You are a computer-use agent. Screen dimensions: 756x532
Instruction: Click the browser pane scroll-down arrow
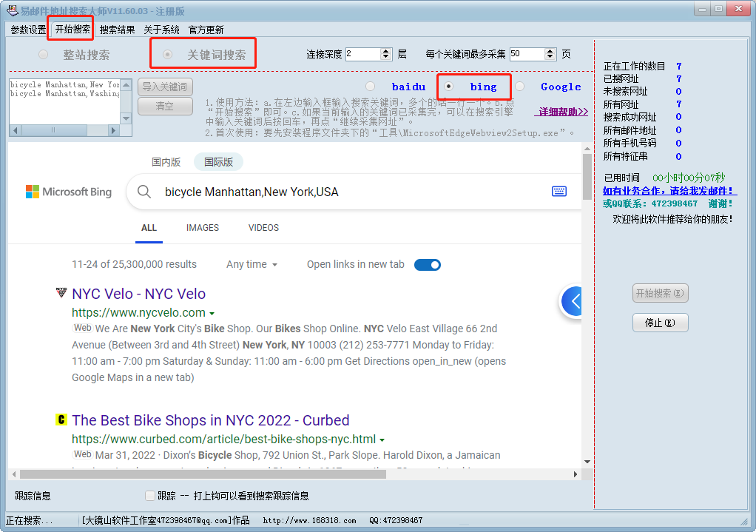[x=587, y=462]
